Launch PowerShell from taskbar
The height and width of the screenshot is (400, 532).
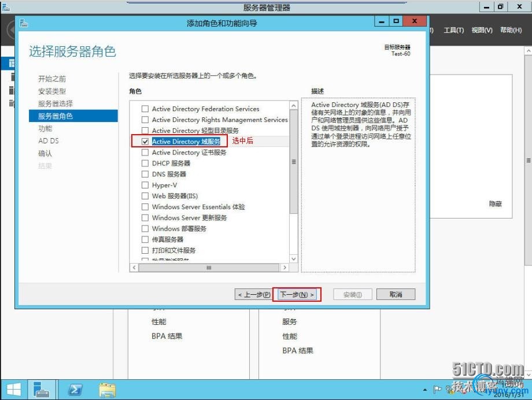pyautogui.click(x=75, y=390)
